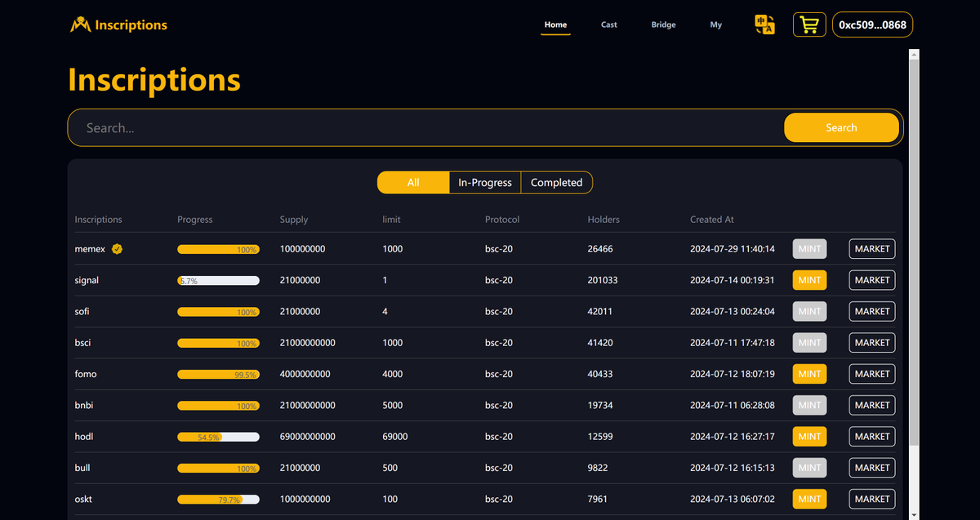The width and height of the screenshot is (980, 520).
Task: Switch to the Completed tab
Action: (x=556, y=182)
